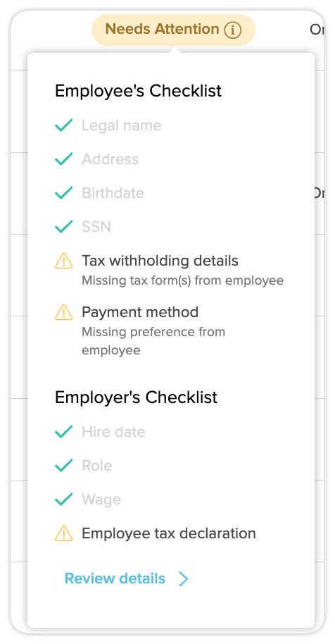This screenshot has width=335, height=644.
Task: Click the Employer's Checklist heading
Action: (x=136, y=397)
